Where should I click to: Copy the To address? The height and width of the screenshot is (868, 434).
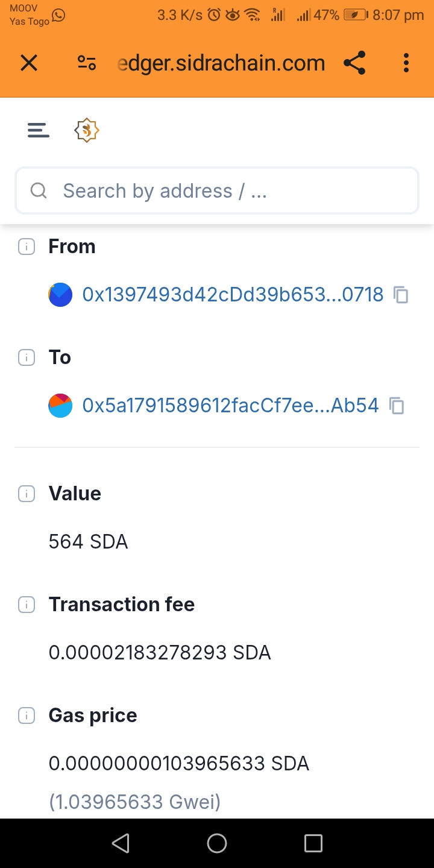point(397,406)
